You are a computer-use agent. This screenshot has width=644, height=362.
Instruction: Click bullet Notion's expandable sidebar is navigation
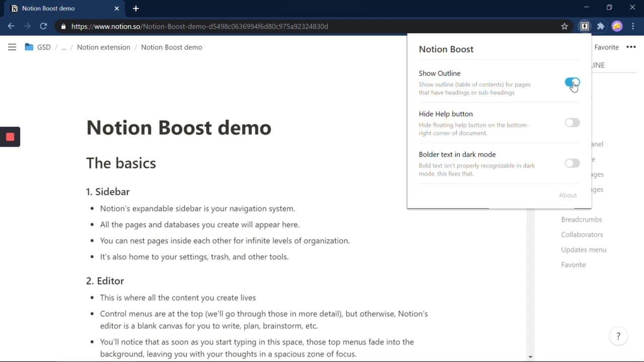198,209
